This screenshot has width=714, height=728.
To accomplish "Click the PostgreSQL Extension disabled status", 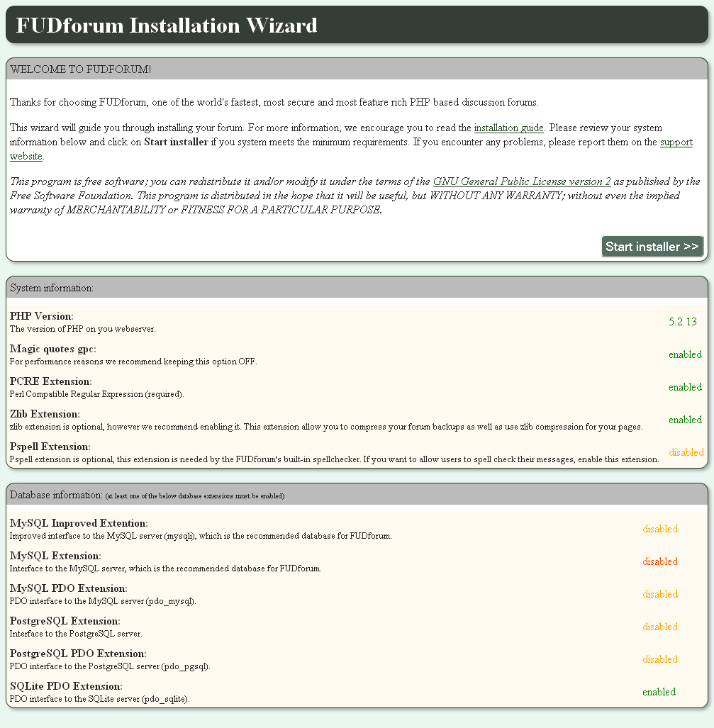I will [660, 627].
